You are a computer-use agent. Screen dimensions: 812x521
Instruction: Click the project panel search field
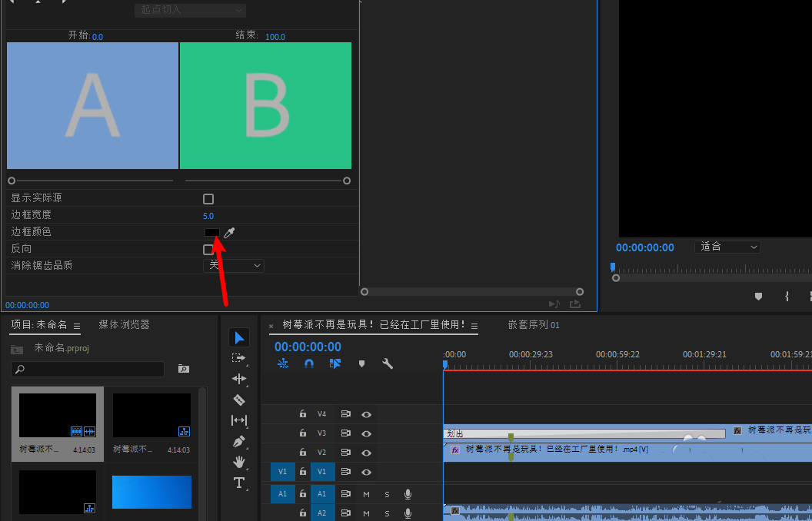(88, 370)
